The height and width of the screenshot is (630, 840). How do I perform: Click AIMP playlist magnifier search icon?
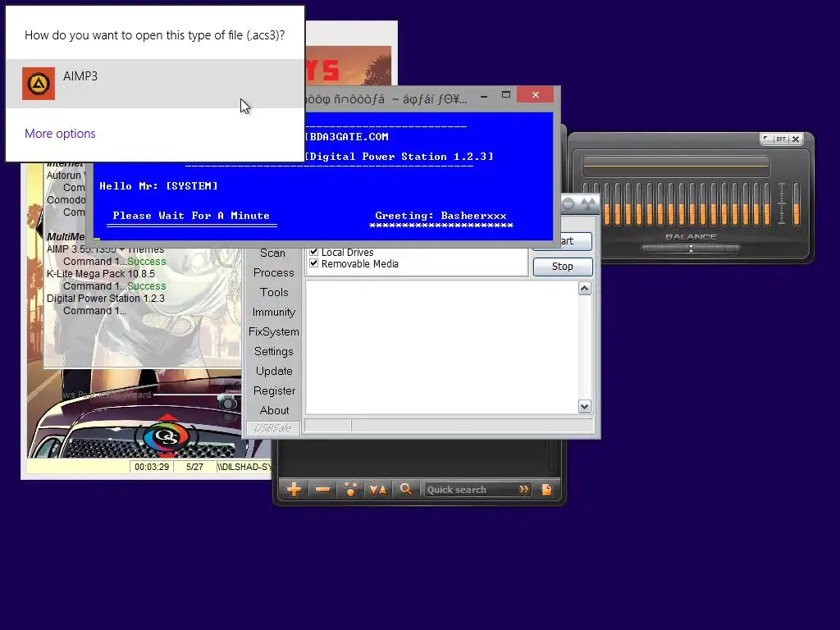click(x=405, y=489)
